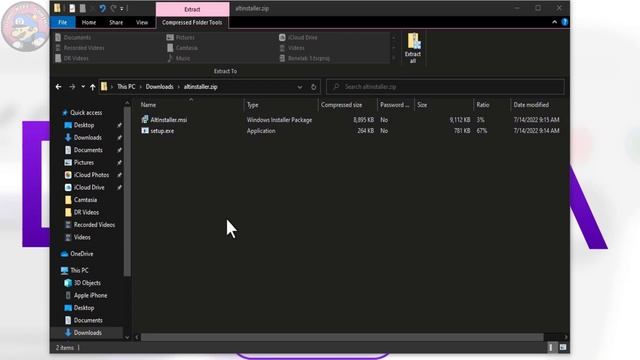Click the New Folder icon in the title bar
Screen dimensions: 640x360
coord(83,8)
